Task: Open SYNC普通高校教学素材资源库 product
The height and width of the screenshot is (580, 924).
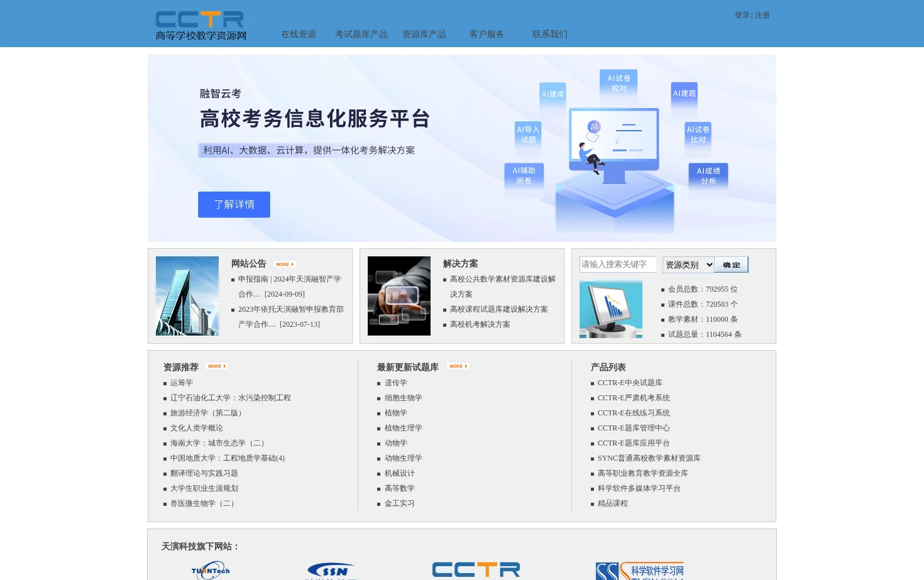Action: [649, 458]
